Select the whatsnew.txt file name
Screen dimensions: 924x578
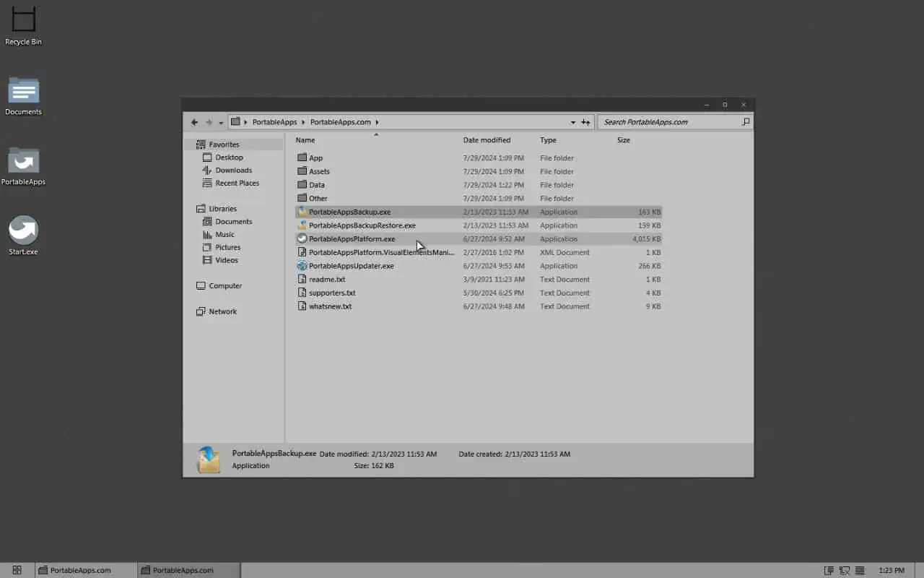coord(331,306)
